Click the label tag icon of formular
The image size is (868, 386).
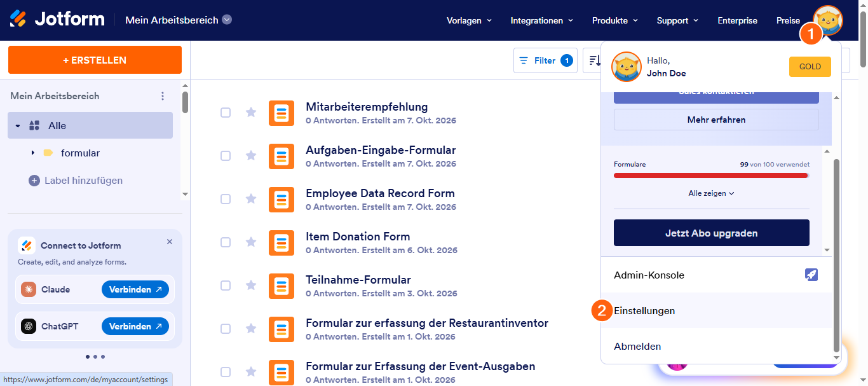[x=48, y=153]
